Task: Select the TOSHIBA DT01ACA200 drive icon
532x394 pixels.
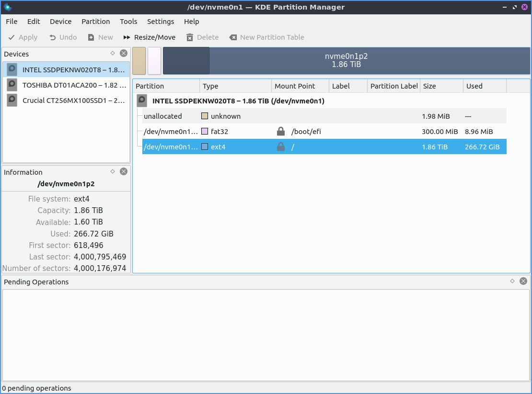Action: pyautogui.click(x=12, y=85)
